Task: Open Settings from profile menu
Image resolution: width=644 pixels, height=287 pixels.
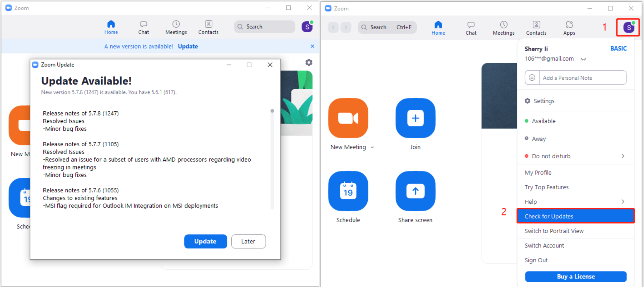Action: [x=576, y=101]
